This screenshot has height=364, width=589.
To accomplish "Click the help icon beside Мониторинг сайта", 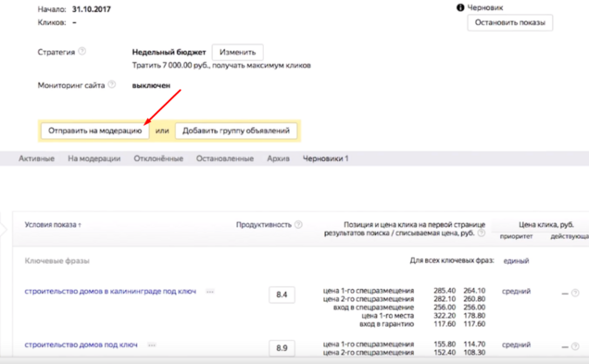I will (x=111, y=84).
